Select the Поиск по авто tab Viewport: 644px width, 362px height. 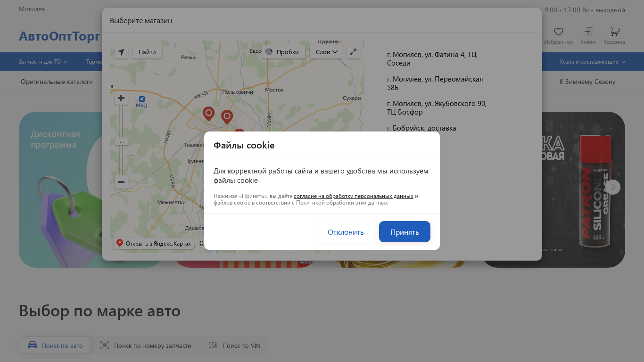[55, 346]
